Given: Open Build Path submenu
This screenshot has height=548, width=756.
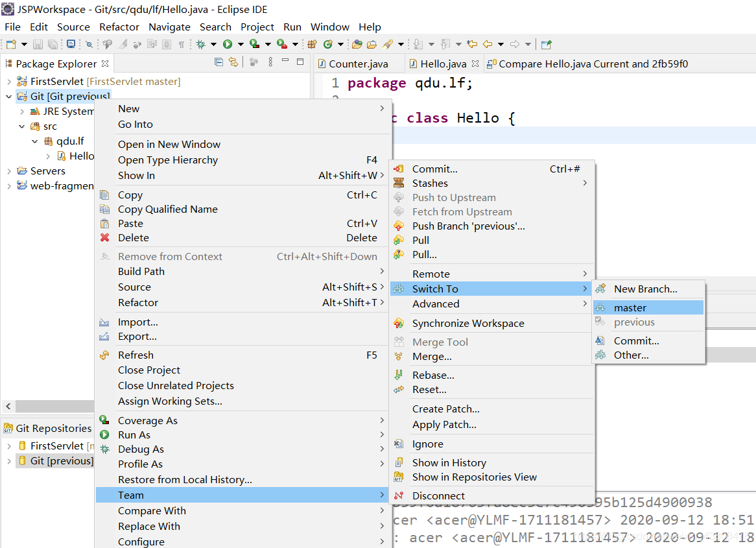Looking at the screenshot, I should click(242, 272).
